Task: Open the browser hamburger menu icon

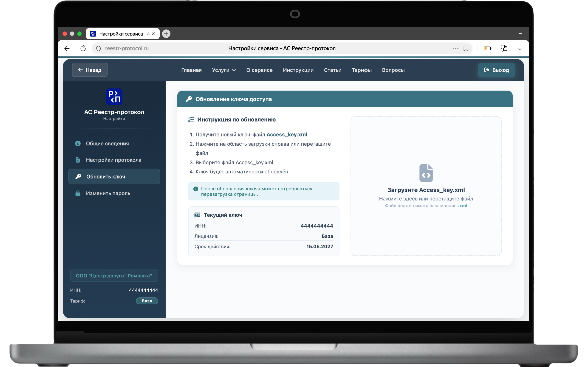Action: tap(520, 33)
